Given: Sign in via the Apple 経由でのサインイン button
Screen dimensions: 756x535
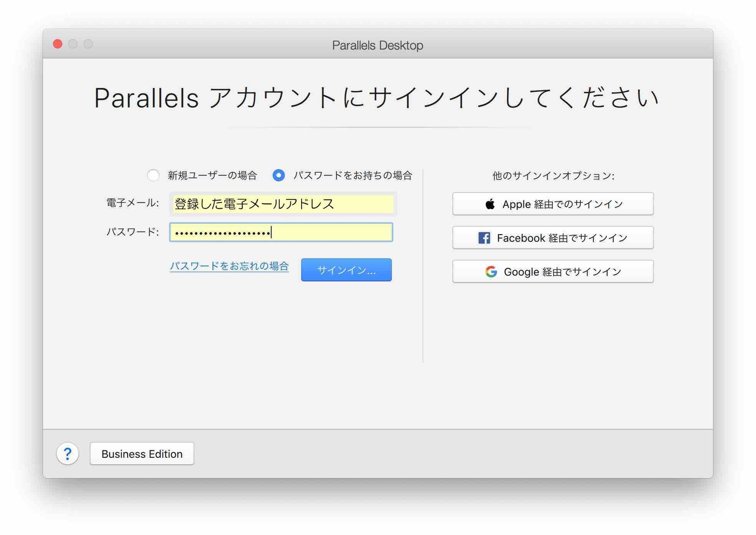Looking at the screenshot, I should pos(553,204).
